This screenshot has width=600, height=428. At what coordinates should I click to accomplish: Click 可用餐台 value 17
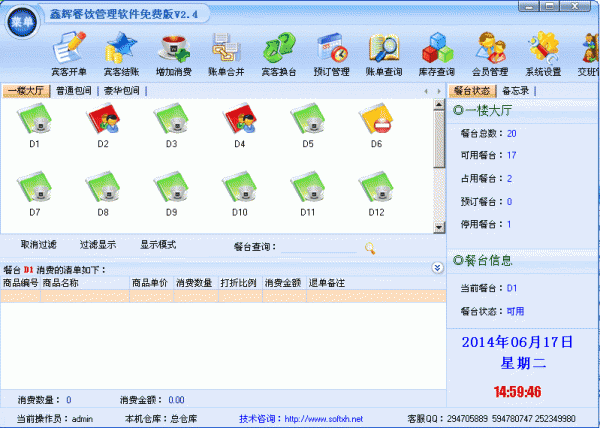tap(512, 155)
